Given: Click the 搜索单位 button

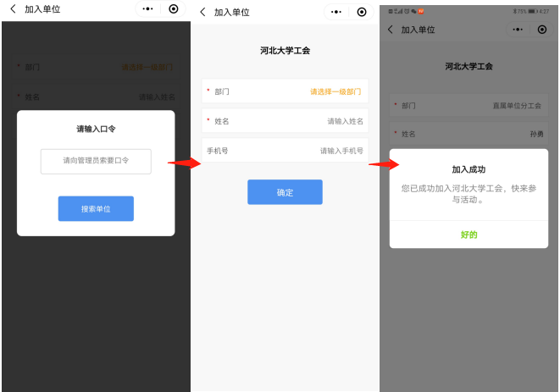Looking at the screenshot, I should point(96,208).
